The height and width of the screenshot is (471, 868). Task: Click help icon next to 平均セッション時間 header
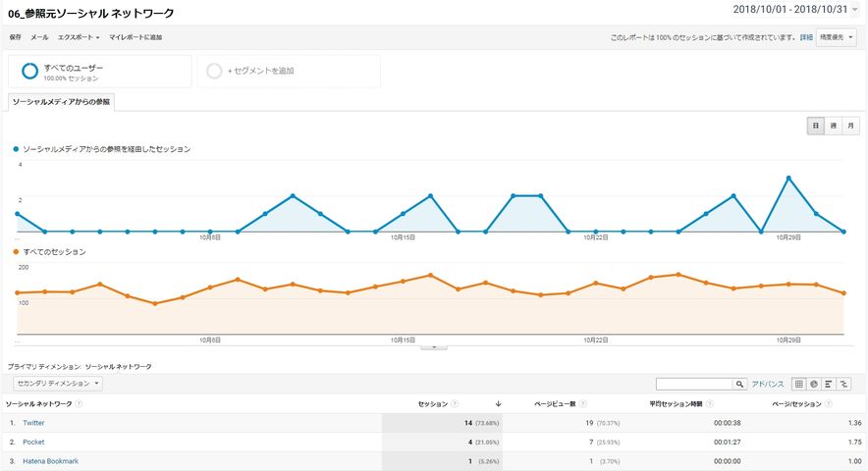click(710, 404)
